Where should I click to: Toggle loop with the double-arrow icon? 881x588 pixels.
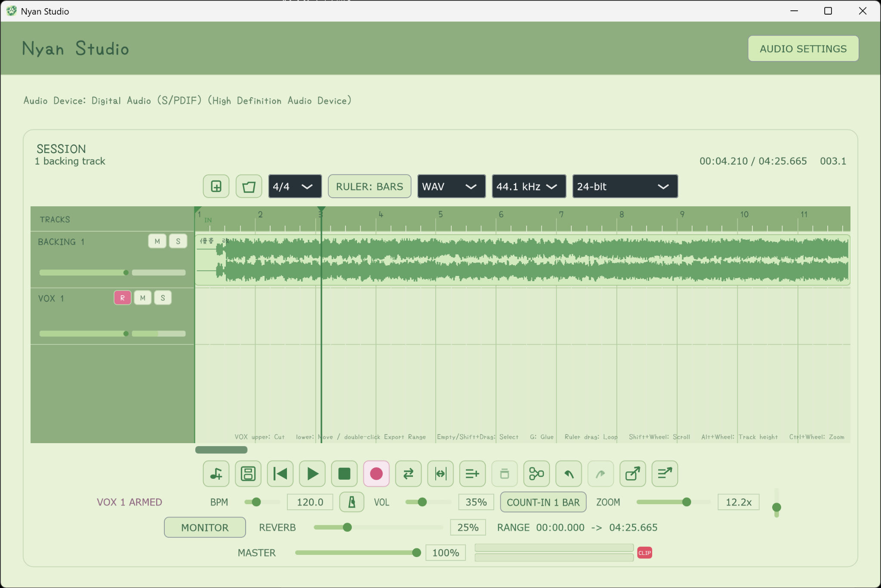408,474
